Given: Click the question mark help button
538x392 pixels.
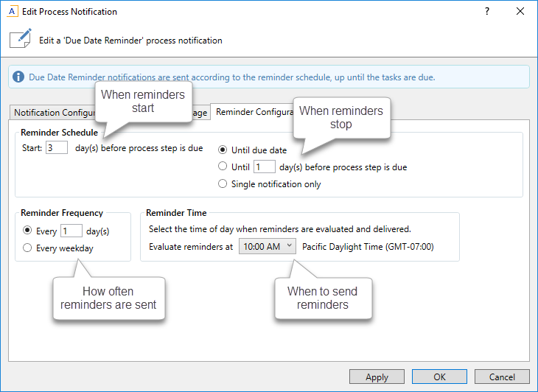Looking at the screenshot, I should click(x=486, y=12).
